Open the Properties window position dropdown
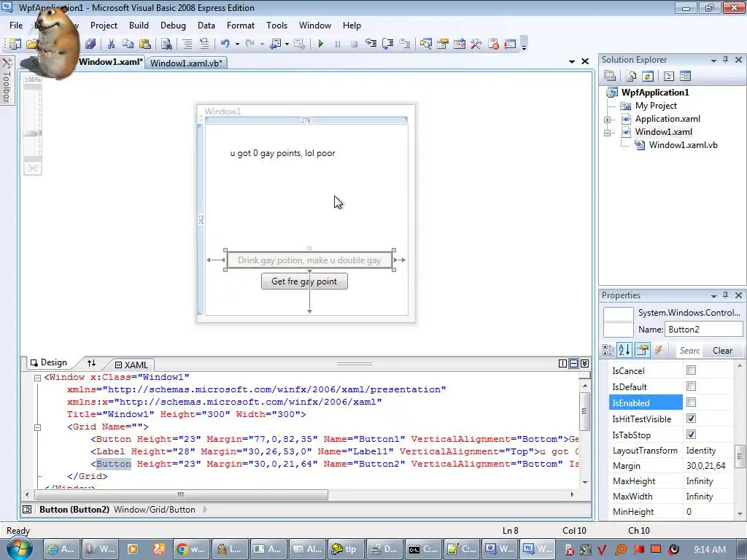This screenshot has height=560, width=747. (x=713, y=296)
